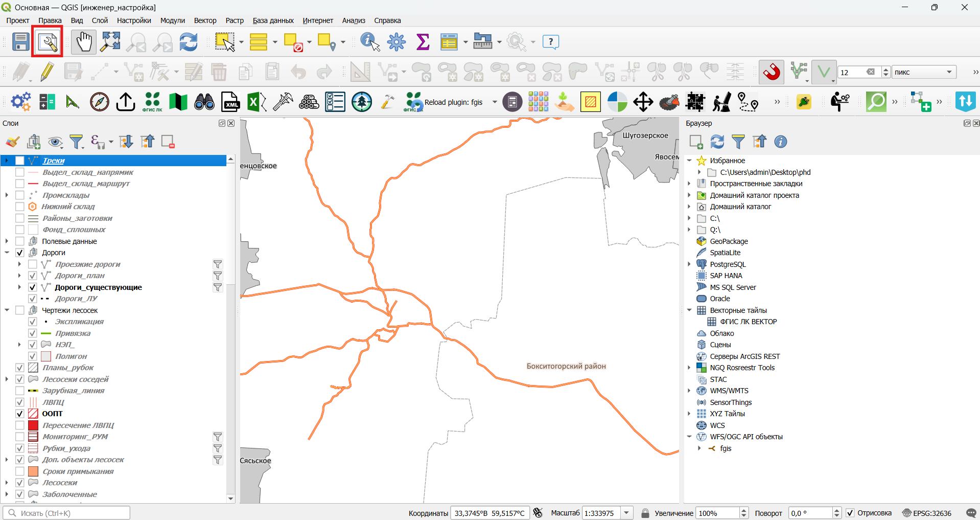This screenshot has height=520, width=980.
Task: Click the Excel export plugin icon
Action: tap(256, 102)
